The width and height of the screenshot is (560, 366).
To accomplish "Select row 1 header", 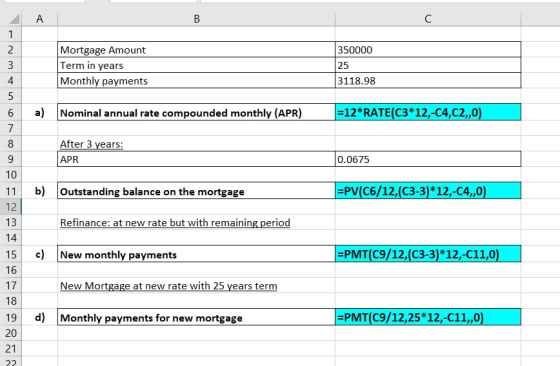I will [x=11, y=34].
